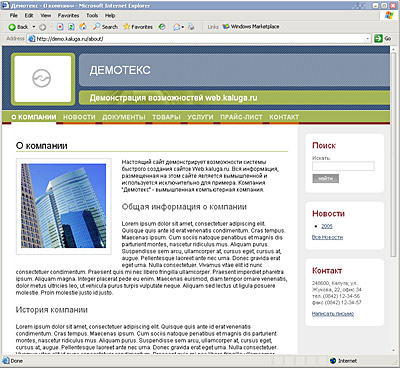Click the Новости sidebar heading

[x=328, y=214]
